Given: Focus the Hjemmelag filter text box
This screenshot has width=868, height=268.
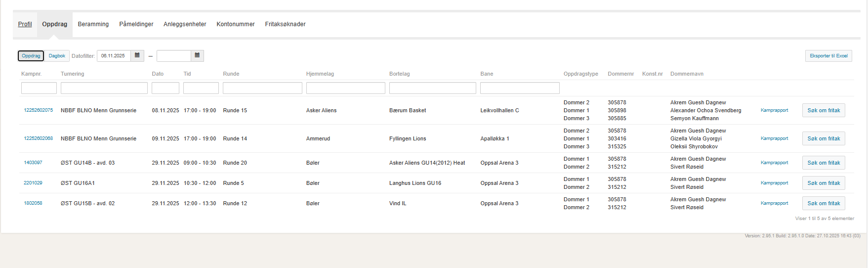Looking at the screenshot, I should click(x=345, y=88).
